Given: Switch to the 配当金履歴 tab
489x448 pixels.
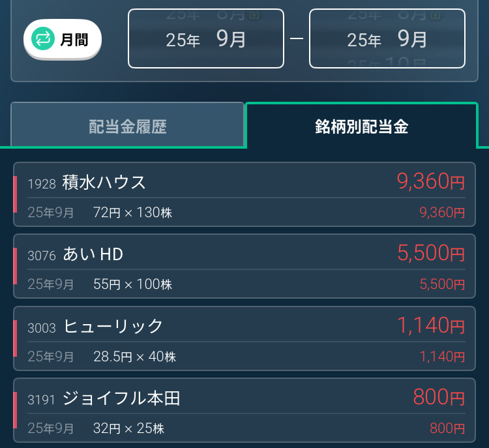Looking at the screenshot, I should click(x=127, y=126).
